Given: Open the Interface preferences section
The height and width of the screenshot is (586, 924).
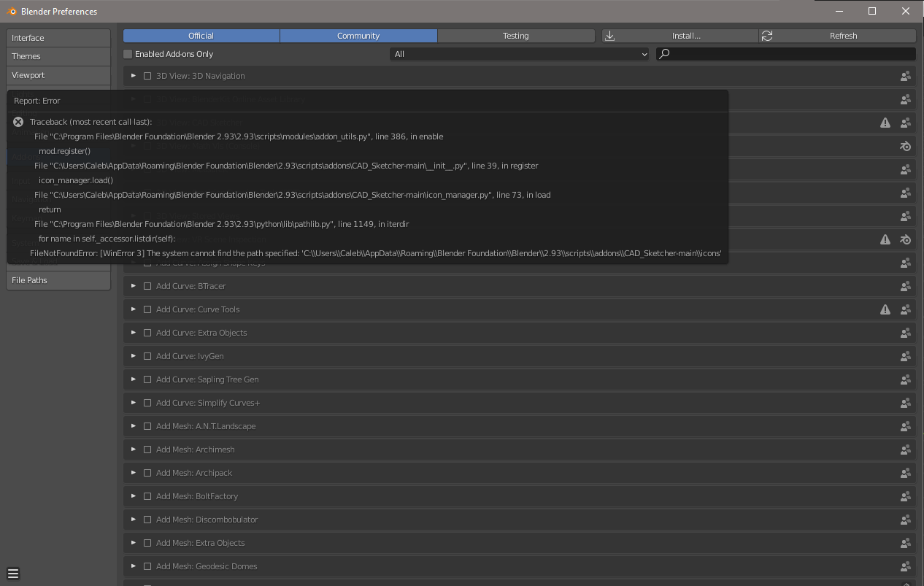Looking at the screenshot, I should [x=58, y=38].
